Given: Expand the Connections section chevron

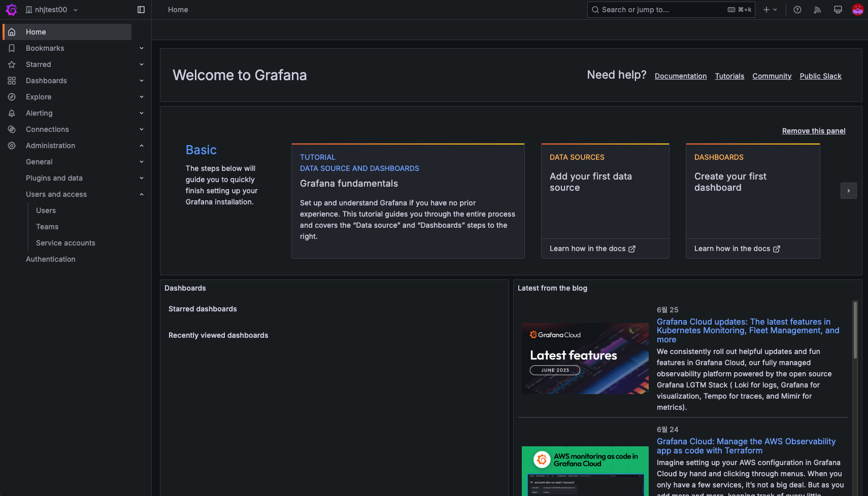Looking at the screenshot, I should tap(142, 129).
